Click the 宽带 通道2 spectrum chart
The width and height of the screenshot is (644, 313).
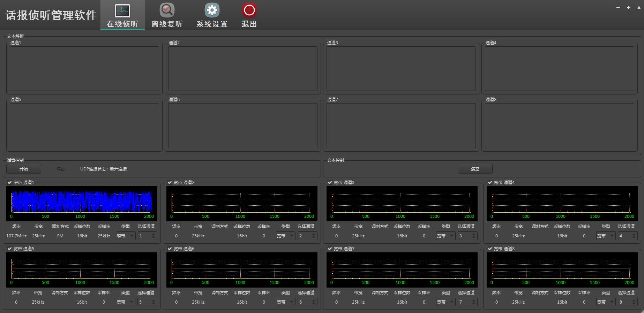point(242,204)
